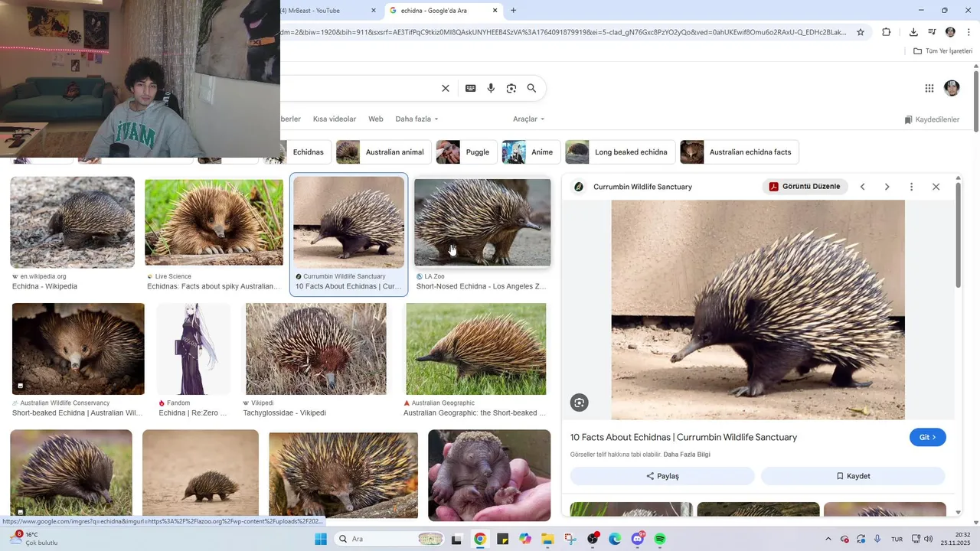Image resolution: width=980 pixels, height=551 pixels.
Task: Click the magnifier search button
Action: pos(531,88)
